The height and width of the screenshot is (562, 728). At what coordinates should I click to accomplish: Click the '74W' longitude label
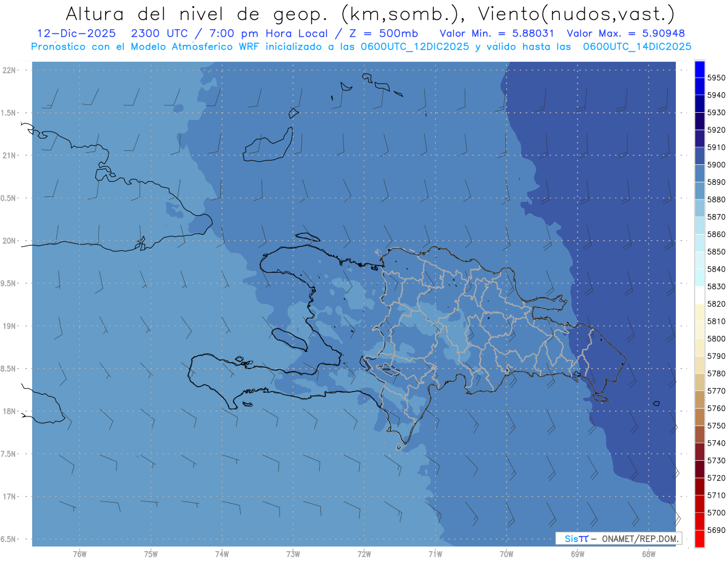click(222, 554)
